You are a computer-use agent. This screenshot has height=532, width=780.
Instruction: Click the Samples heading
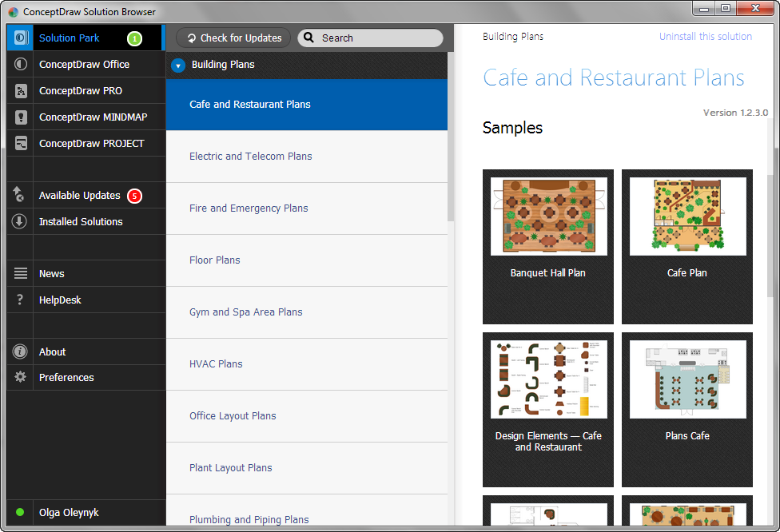point(512,128)
